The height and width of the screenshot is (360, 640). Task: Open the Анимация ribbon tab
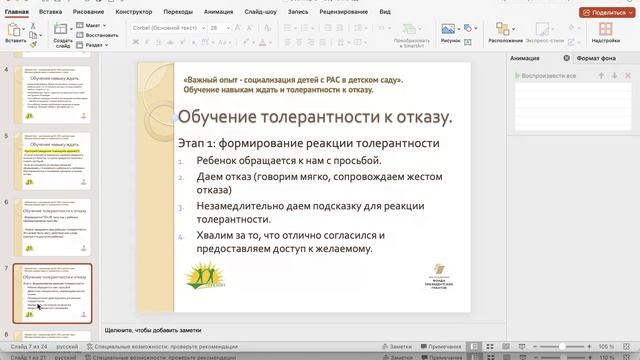click(x=218, y=12)
